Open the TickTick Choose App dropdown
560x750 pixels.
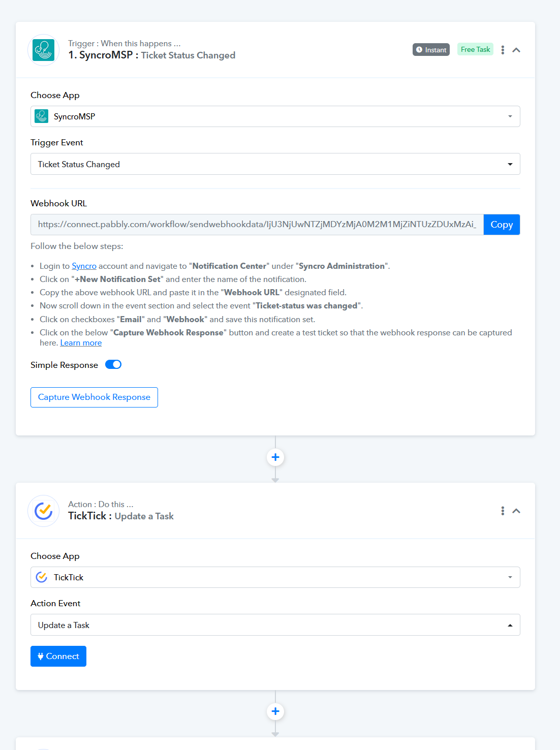tap(275, 577)
